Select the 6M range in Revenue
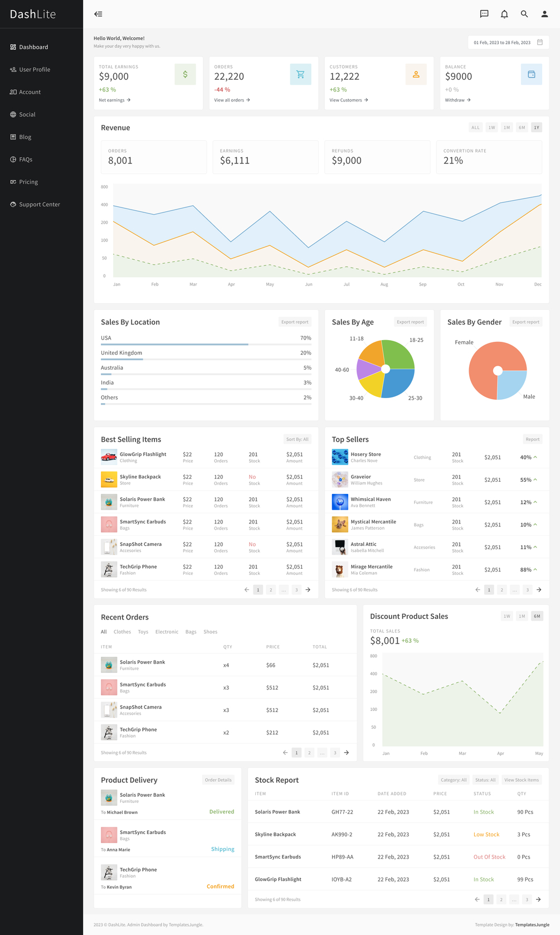The width and height of the screenshot is (560, 935). point(522,128)
